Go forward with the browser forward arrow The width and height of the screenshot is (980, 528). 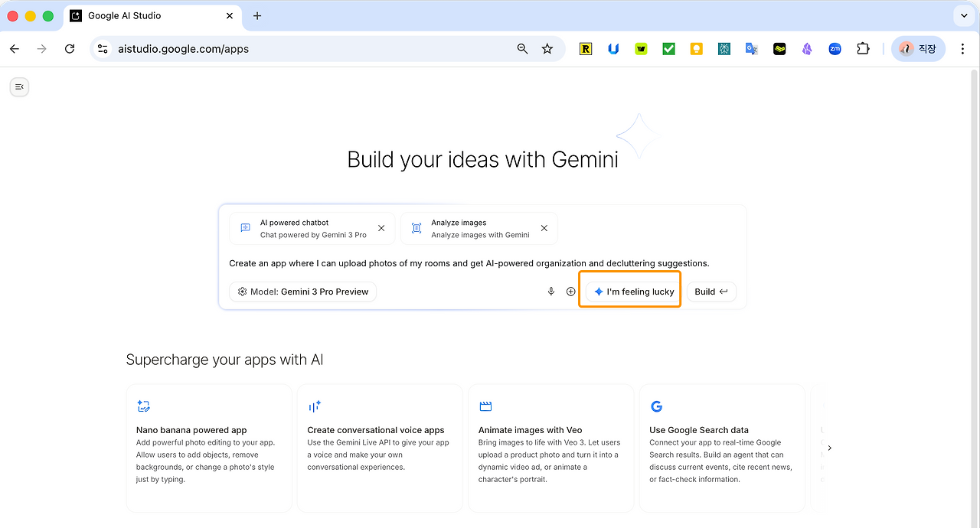pos(42,49)
